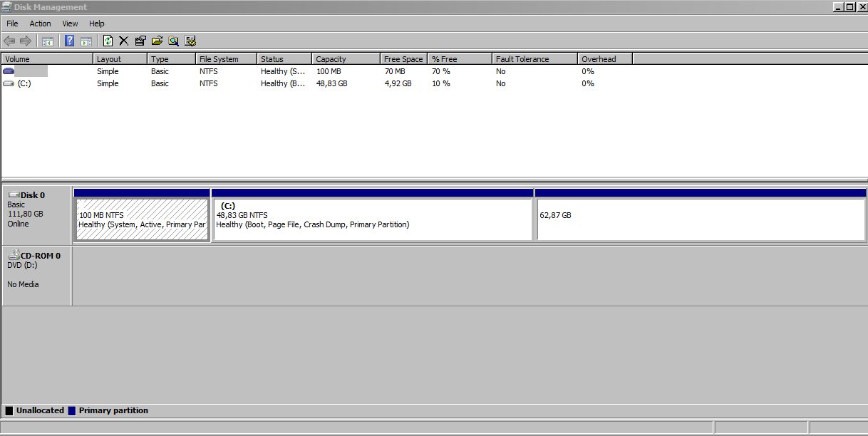Open the Action menu
Screen dimensions: 868x436
(40, 24)
